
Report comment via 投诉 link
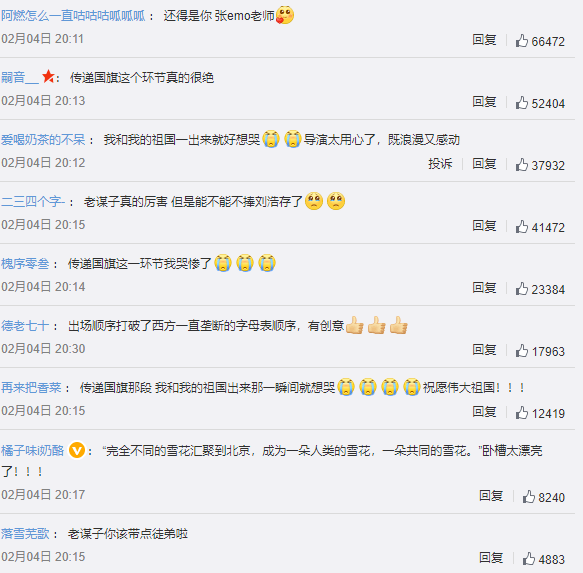[x=440, y=164]
